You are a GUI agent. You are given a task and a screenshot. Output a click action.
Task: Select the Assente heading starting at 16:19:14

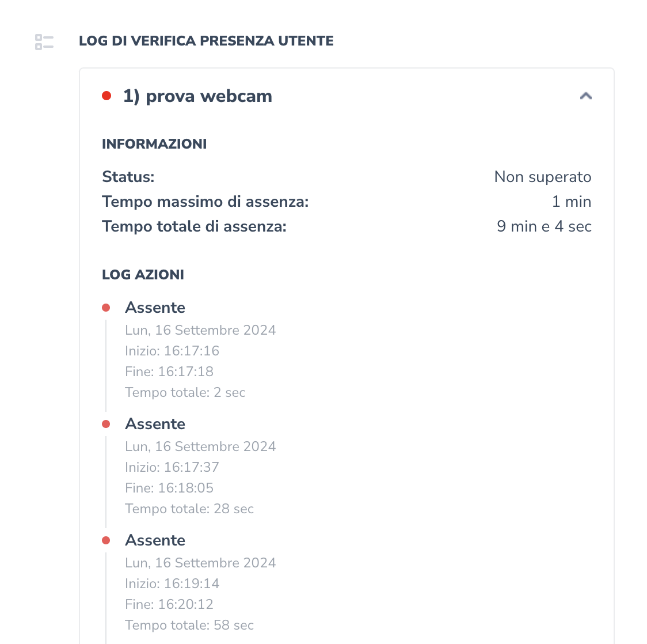(155, 540)
